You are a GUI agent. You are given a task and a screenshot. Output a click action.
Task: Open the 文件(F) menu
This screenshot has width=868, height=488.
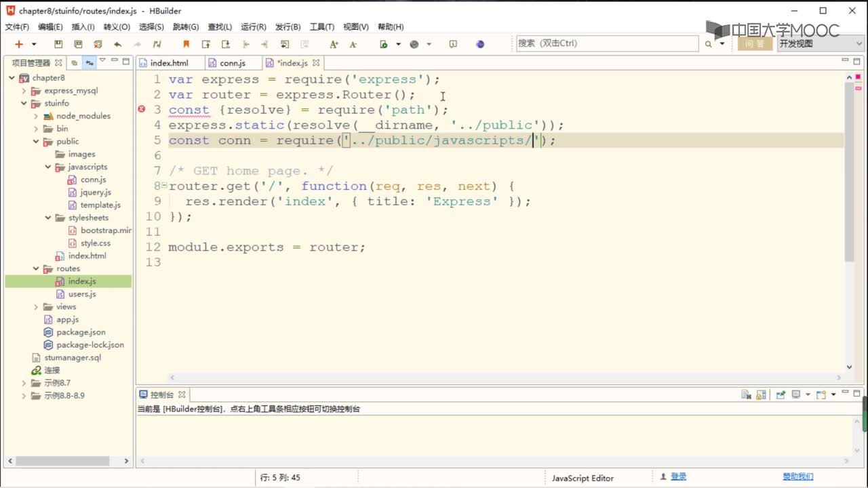[x=17, y=27]
